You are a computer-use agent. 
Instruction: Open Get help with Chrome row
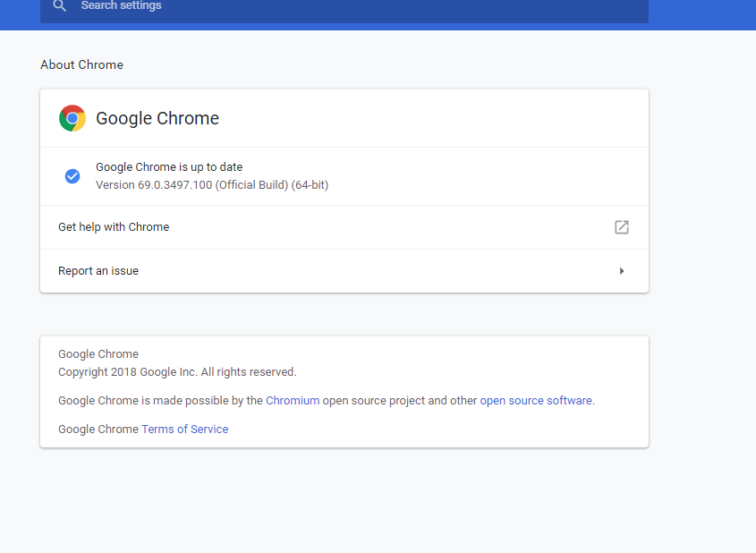(x=344, y=227)
